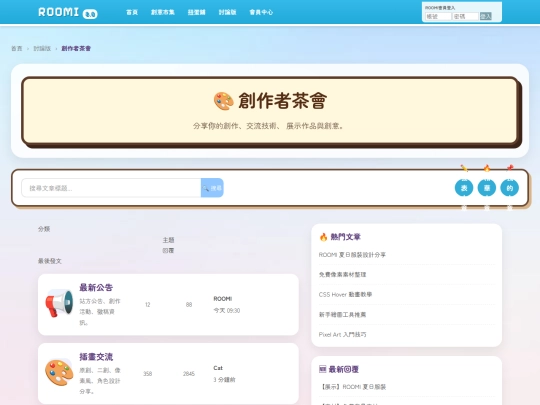Click the 回覆 column header
The width and height of the screenshot is (540, 405).
point(168,251)
